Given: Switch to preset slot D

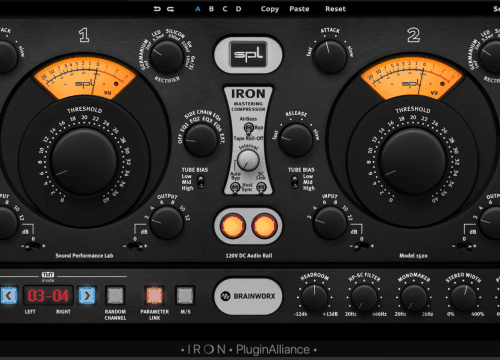Looking at the screenshot, I should tap(238, 9).
